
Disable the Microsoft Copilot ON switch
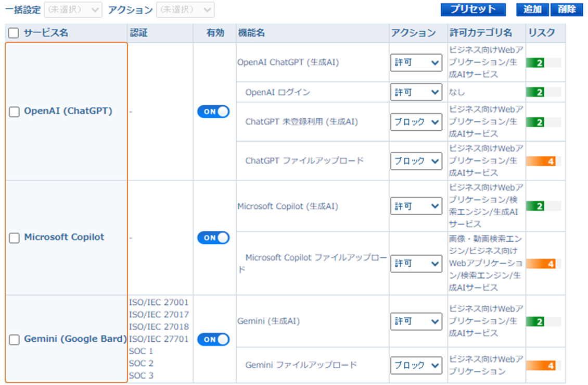click(x=213, y=238)
